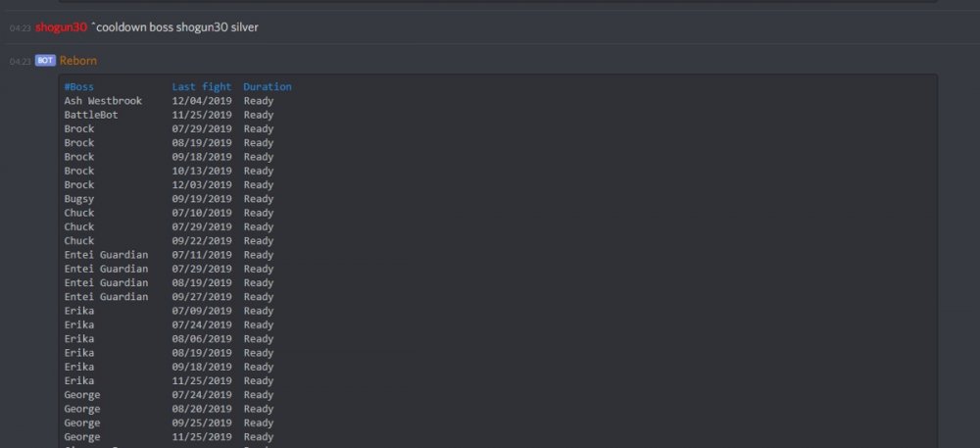Click the timestamp next to shogun30's message
980x448 pixels.
[20, 28]
